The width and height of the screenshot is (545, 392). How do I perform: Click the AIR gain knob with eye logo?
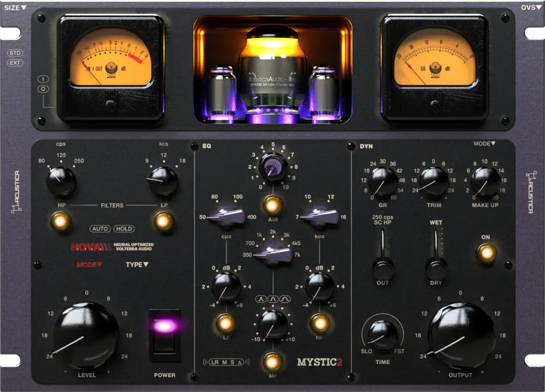pyautogui.click(x=272, y=167)
